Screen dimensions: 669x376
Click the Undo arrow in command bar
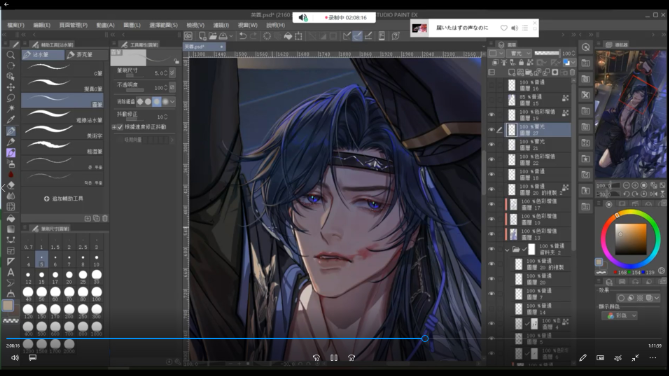pos(243,36)
